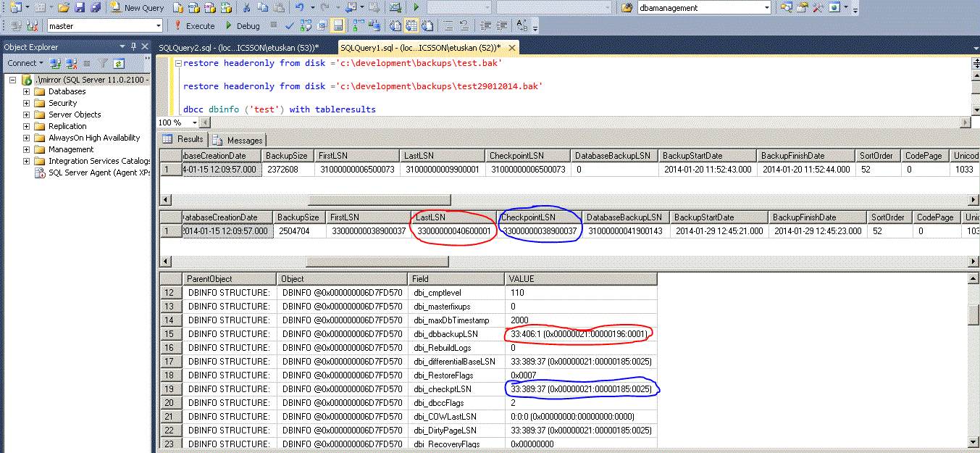Switch to the Messages tab
The height and width of the screenshot is (453, 980).
(x=239, y=140)
